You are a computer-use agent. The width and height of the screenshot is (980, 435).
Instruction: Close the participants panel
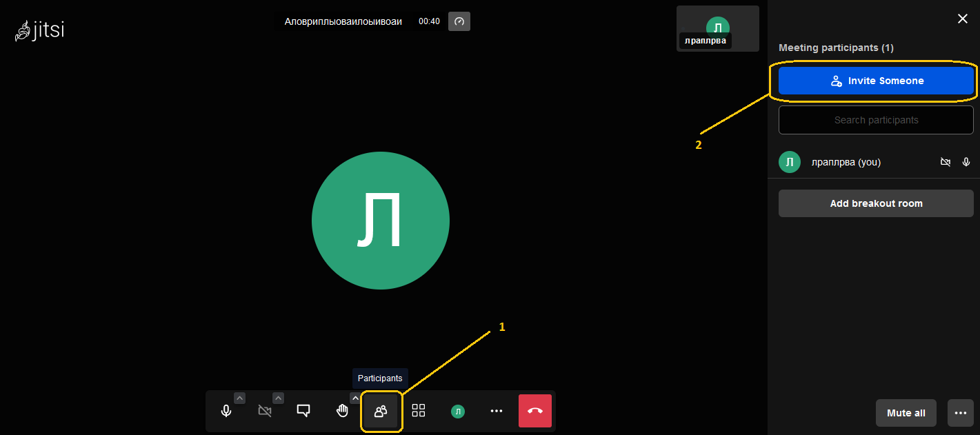(963, 19)
